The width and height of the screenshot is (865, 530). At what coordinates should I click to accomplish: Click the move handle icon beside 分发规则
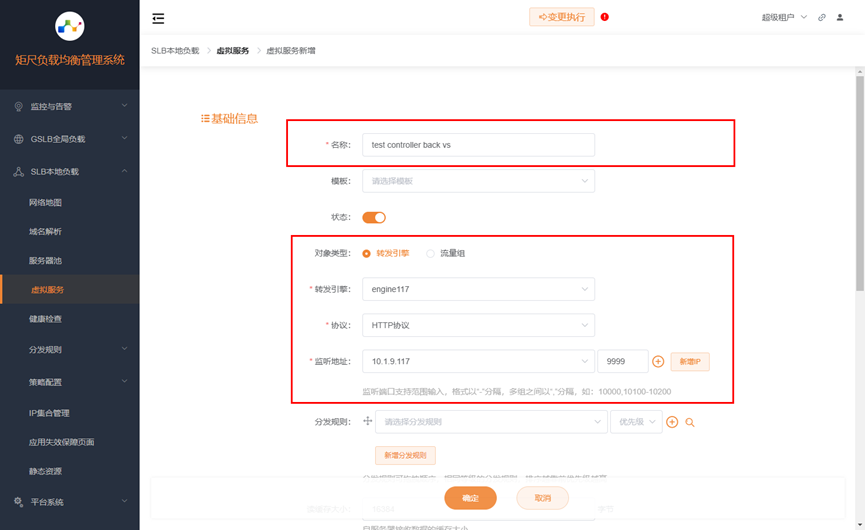click(367, 421)
